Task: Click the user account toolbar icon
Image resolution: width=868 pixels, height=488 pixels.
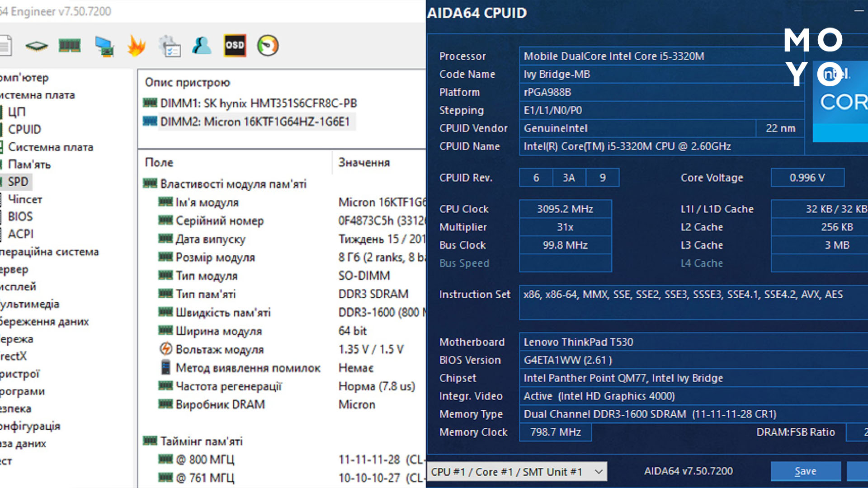Action: (202, 46)
